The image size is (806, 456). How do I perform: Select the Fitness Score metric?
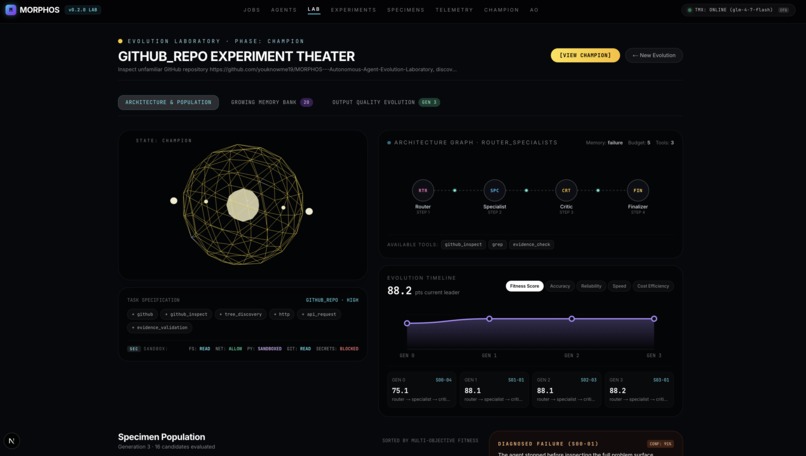tap(524, 286)
